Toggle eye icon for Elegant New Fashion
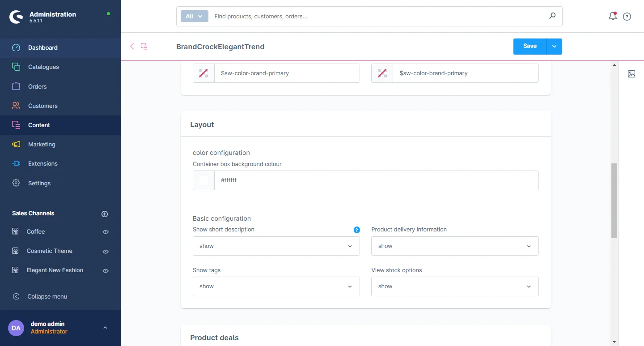Viewport: 644px width, 346px height. [106, 271]
